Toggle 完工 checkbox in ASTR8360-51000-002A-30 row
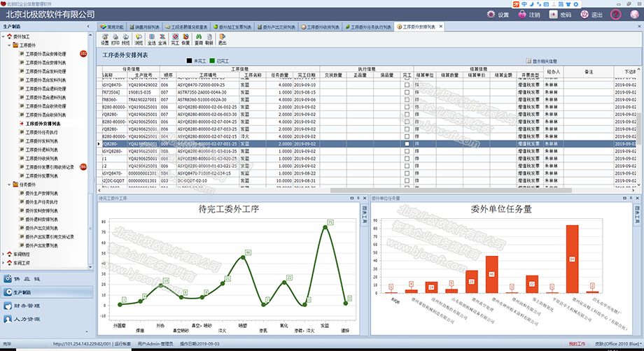This screenshot has height=351, width=644. coord(407,100)
